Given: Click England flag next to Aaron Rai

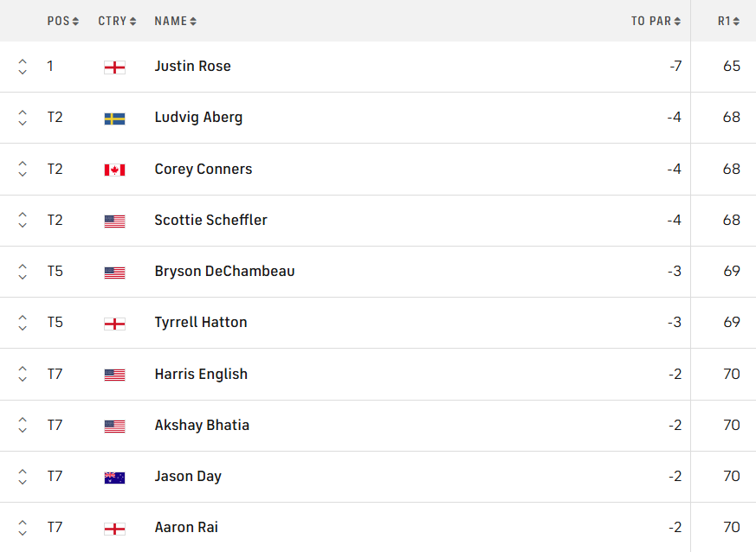Looking at the screenshot, I should tap(114, 528).
